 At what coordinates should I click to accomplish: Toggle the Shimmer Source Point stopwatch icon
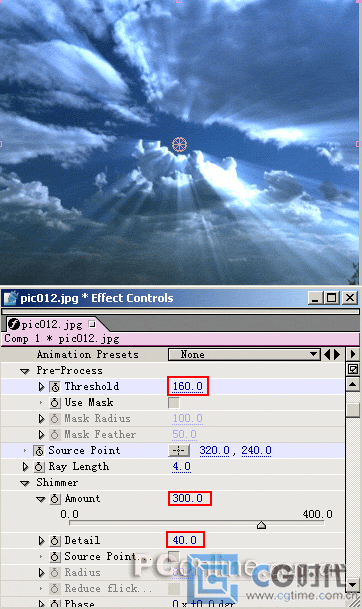(55, 557)
